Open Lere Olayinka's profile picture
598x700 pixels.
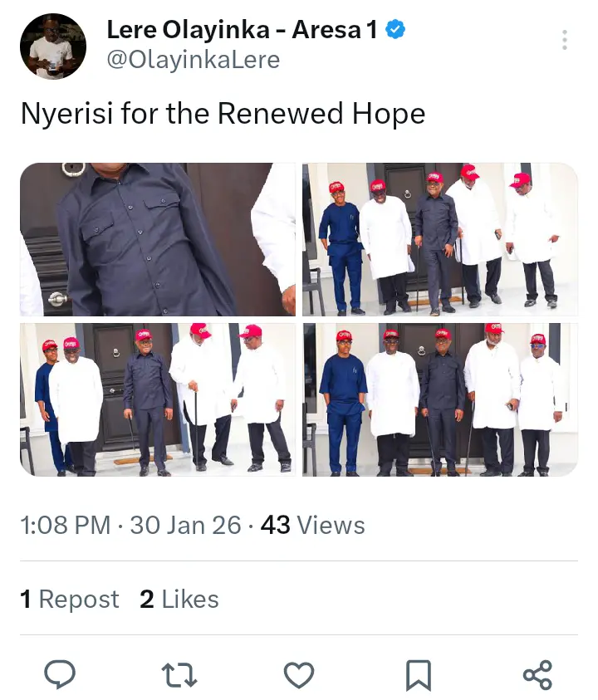tap(52, 47)
